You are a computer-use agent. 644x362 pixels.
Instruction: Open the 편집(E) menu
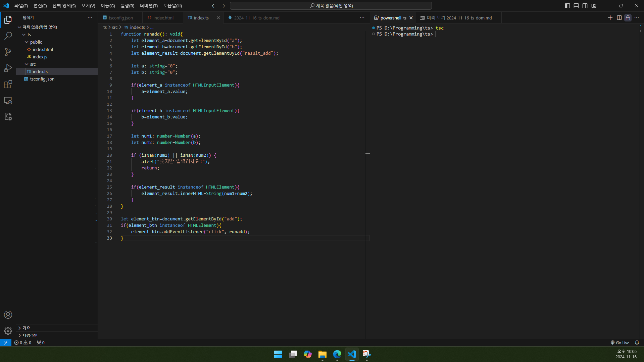pos(40,6)
